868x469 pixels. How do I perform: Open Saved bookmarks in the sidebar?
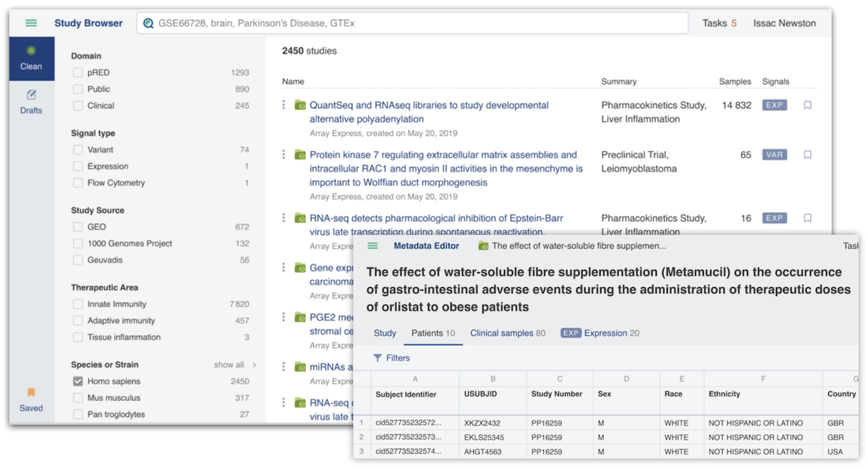point(31,400)
